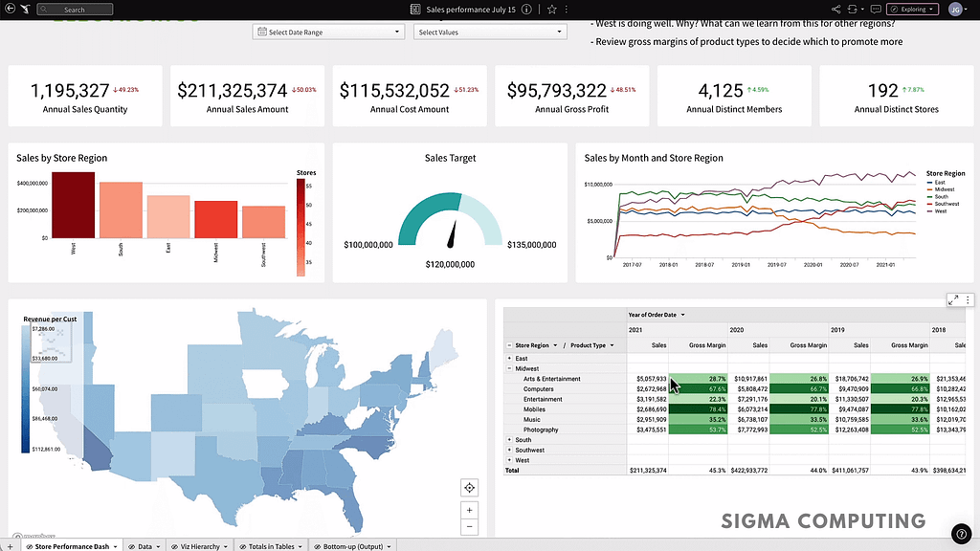Open the comments speech bubble icon
The image size is (980, 551).
point(876,10)
